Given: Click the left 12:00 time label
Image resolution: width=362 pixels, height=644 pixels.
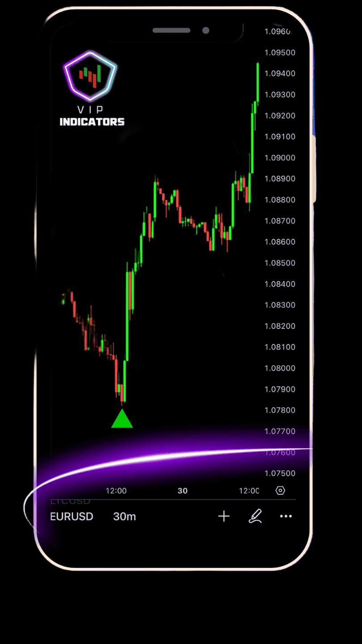Looking at the screenshot, I should pos(116,491).
